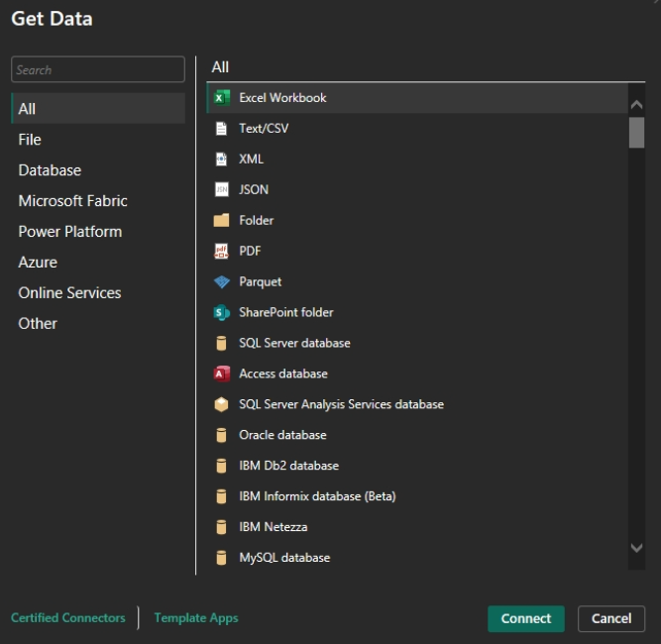Click the Connect button
The image size is (661, 644).
[525, 618]
